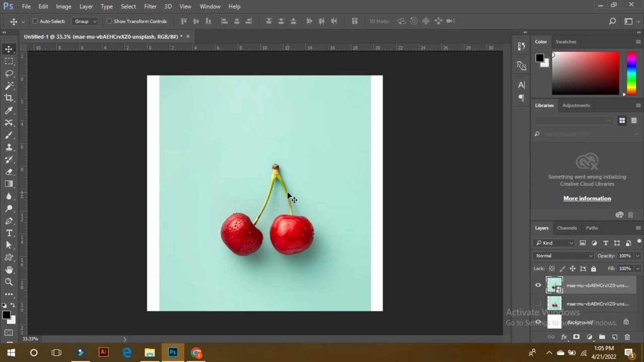Select the Move tool in the toolbox
644x362 pixels.
point(9,49)
